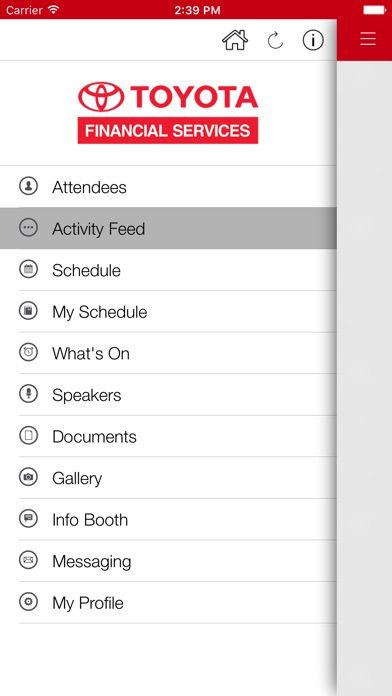Open the Gallery menu entry
Viewport: 392px width, 696px height.
tap(168, 478)
